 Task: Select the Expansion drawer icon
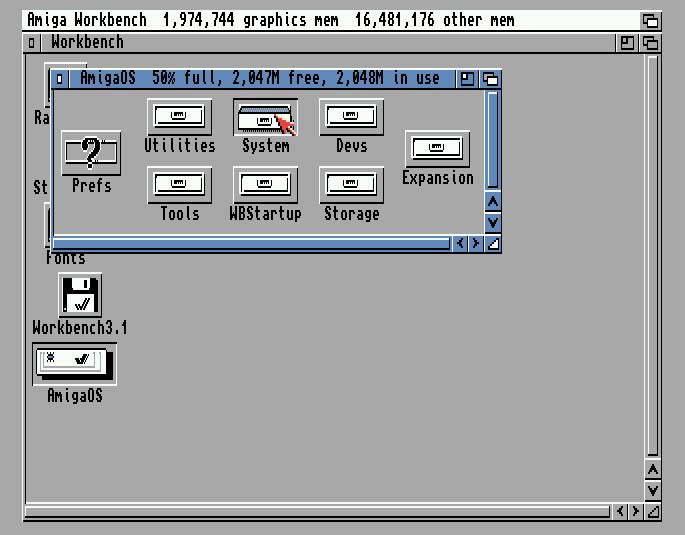pos(437,149)
